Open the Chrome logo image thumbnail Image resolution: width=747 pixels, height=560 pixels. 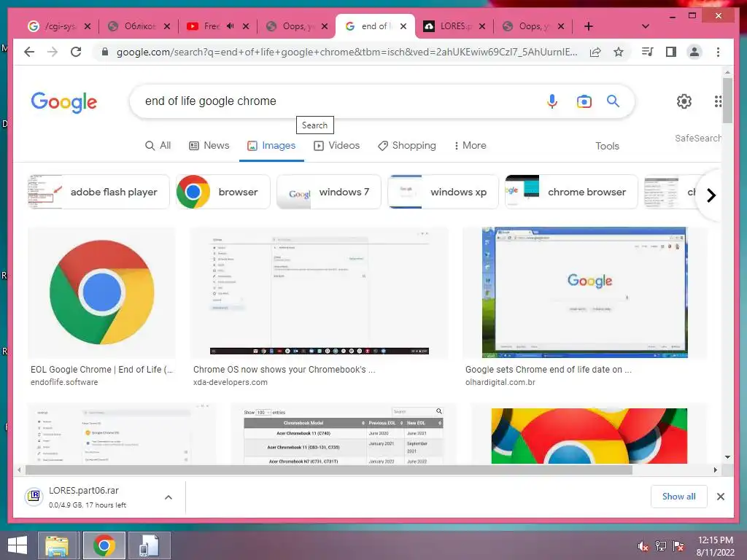101,292
